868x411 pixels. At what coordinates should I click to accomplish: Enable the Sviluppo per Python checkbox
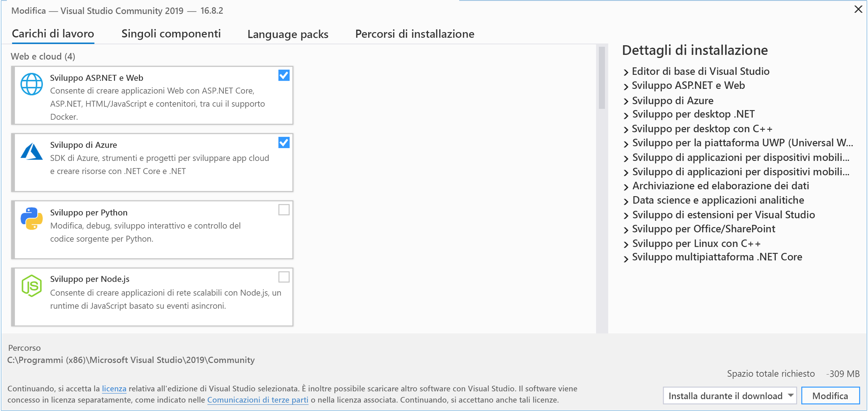284,210
